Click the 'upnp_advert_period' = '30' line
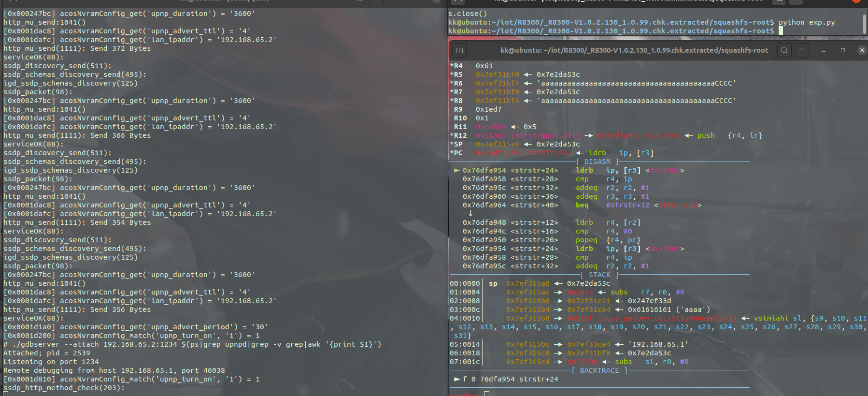 click(135, 327)
